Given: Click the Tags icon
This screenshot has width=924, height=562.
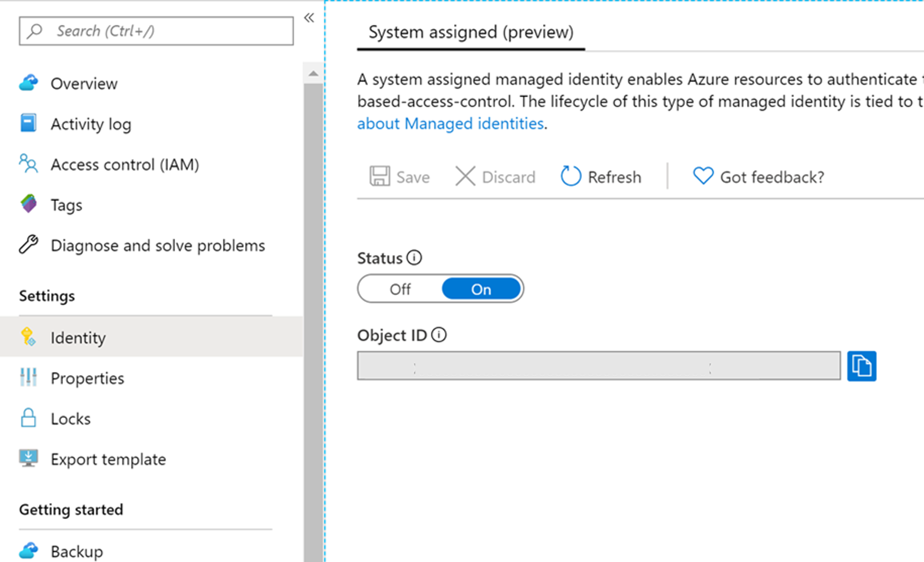Looking at the screenshot, I should click(x=28, y=204).
